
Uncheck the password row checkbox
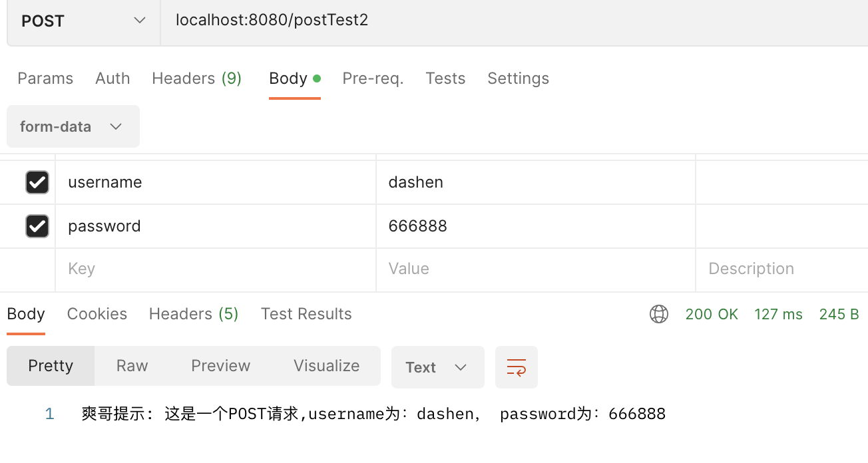pos(37,226)
